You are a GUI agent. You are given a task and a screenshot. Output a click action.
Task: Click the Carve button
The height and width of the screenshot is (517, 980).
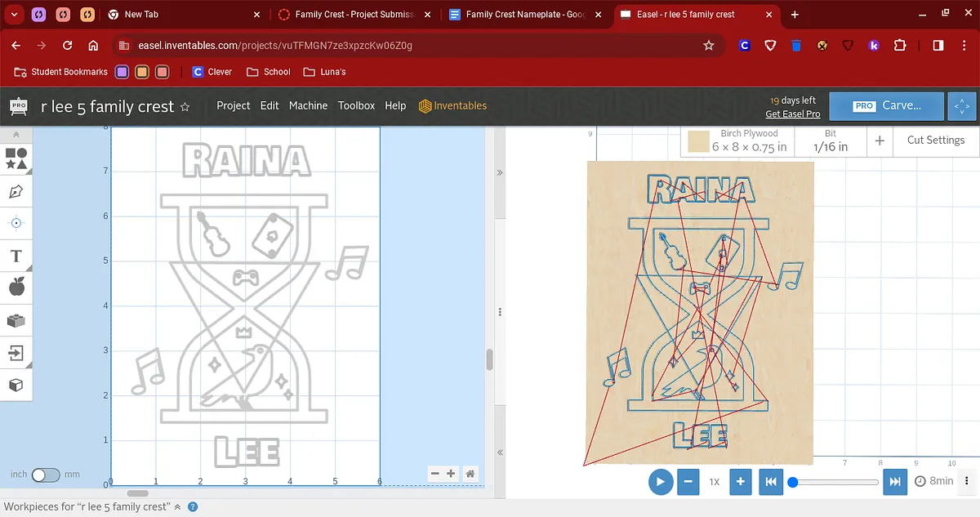(887, 105)
